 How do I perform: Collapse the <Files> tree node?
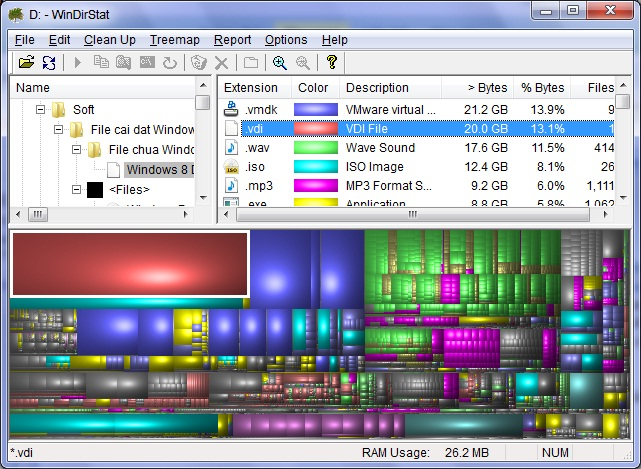76,190
